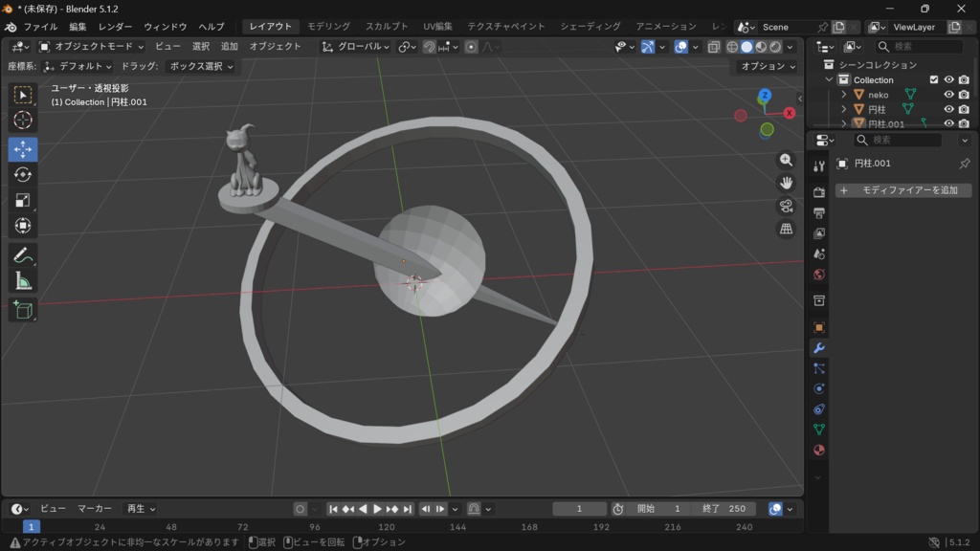Select the Rotate tool
Image resolution: width=980 pixels, height=551 pixels.
click(23, 175)
